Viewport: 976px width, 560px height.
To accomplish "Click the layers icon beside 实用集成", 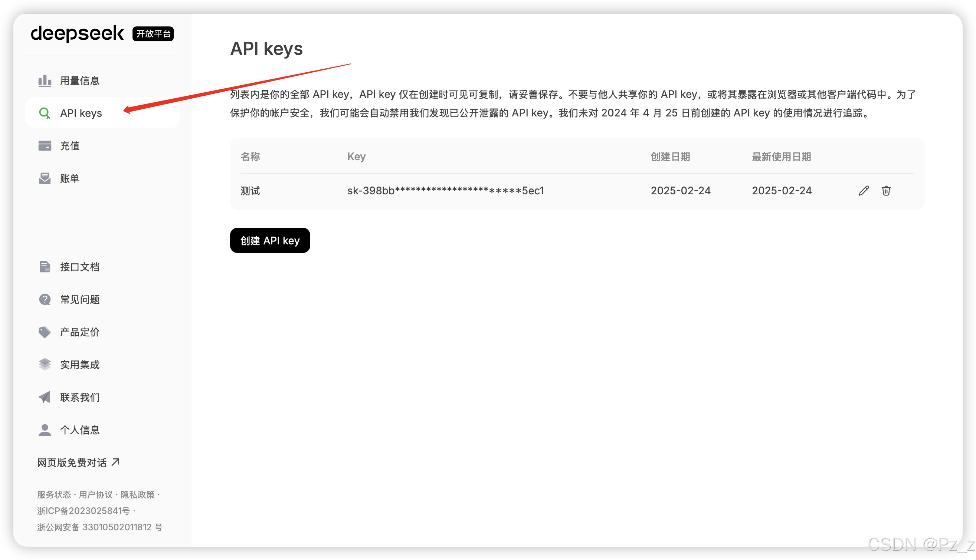I will [x=45, y=365].
